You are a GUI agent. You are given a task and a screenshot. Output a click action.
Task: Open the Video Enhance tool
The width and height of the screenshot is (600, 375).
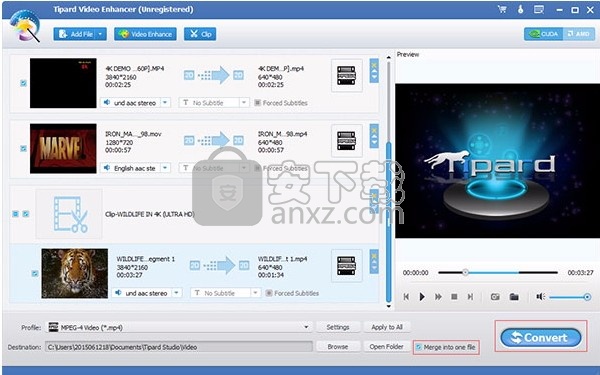point(145,34)
